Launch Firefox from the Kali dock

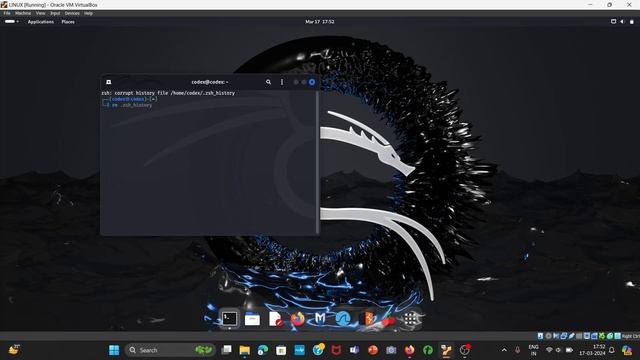coord(298,319)
